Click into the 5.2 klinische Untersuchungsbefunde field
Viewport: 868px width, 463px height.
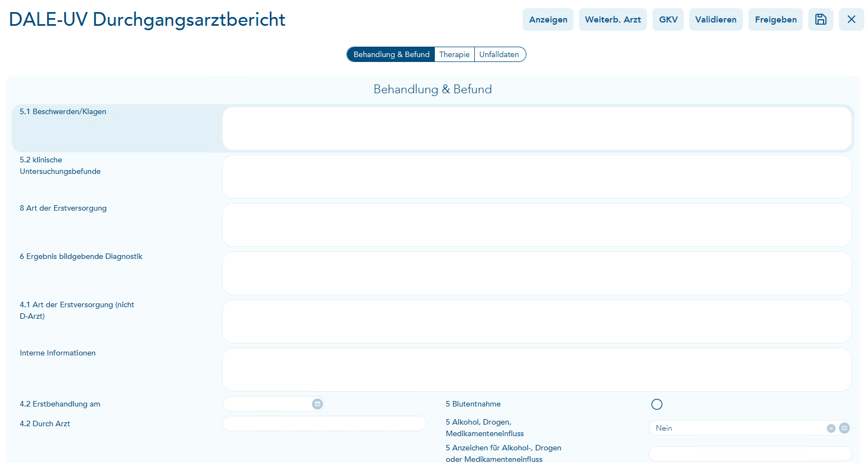537,177
